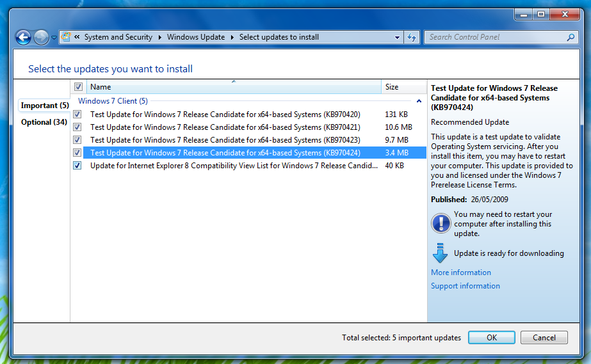
Task: Click the Control Panel icon in the address bar
Action: (x=66, y=36)
